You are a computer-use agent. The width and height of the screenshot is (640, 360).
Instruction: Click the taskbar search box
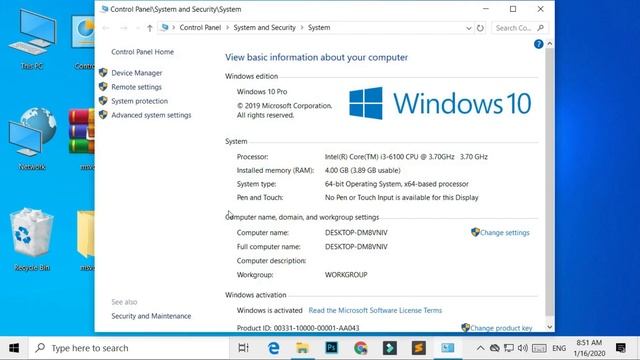pos(129,348)
